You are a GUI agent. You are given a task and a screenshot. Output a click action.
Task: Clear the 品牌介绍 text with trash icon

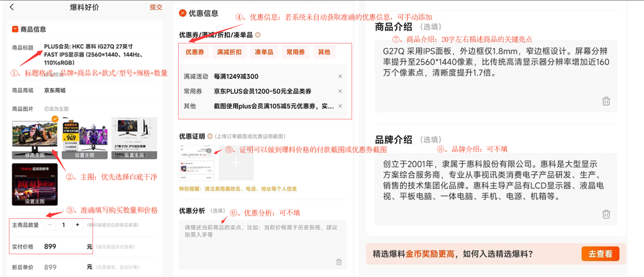click(606, 214)
